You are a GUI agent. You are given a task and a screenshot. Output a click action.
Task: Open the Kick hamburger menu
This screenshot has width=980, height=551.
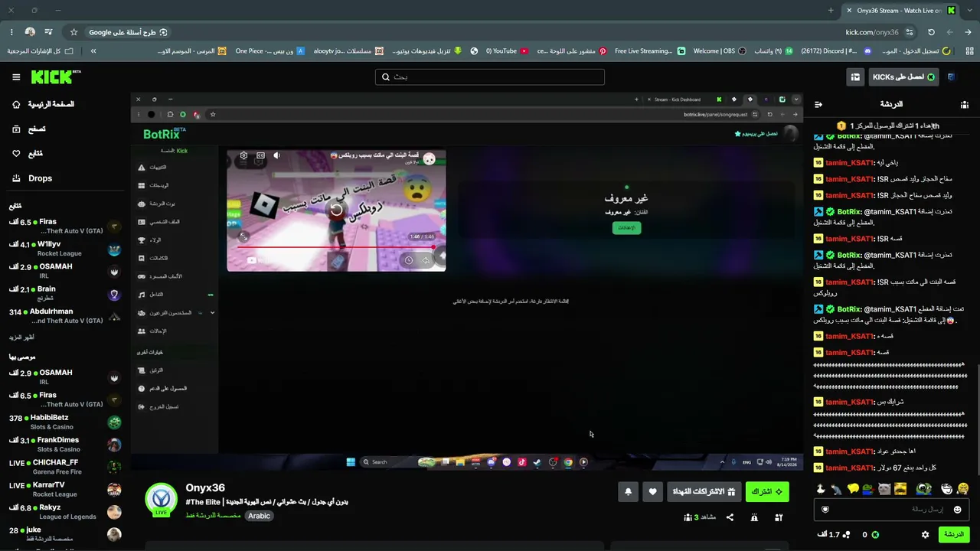[16, 77]
